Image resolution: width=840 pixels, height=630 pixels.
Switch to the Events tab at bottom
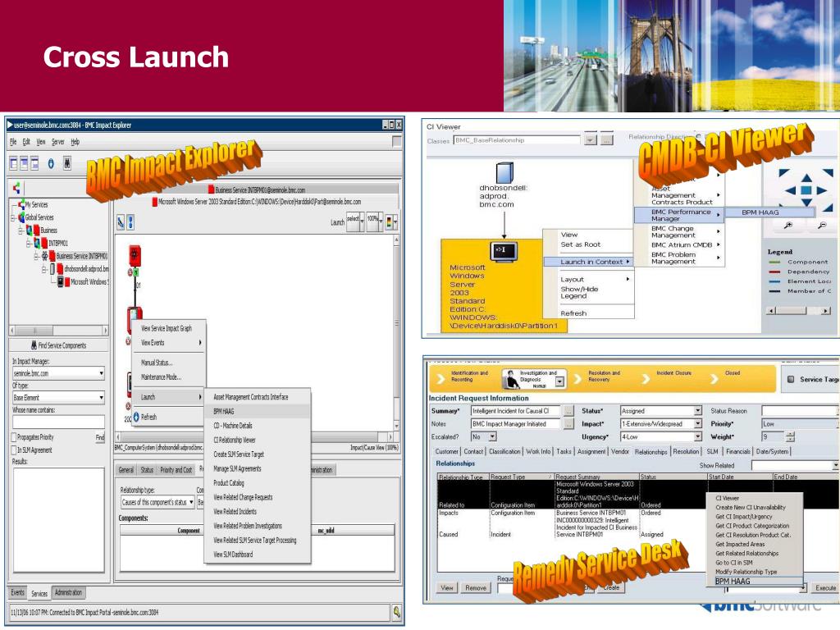click(x=18, y=592)
